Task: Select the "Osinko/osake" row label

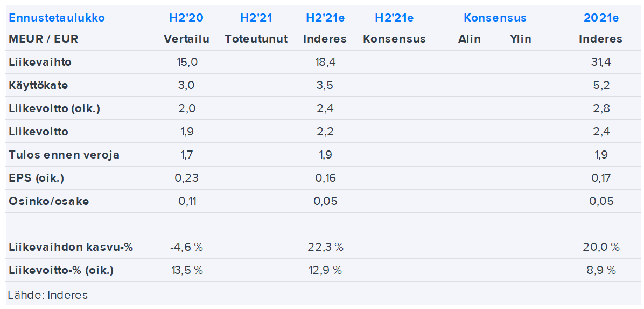Action: coord(48,201)
